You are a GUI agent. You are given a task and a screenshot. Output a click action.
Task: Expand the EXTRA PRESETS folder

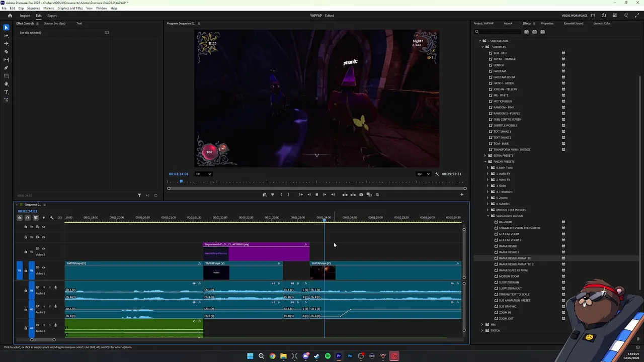pyautogui.click(x=485, y=155)
